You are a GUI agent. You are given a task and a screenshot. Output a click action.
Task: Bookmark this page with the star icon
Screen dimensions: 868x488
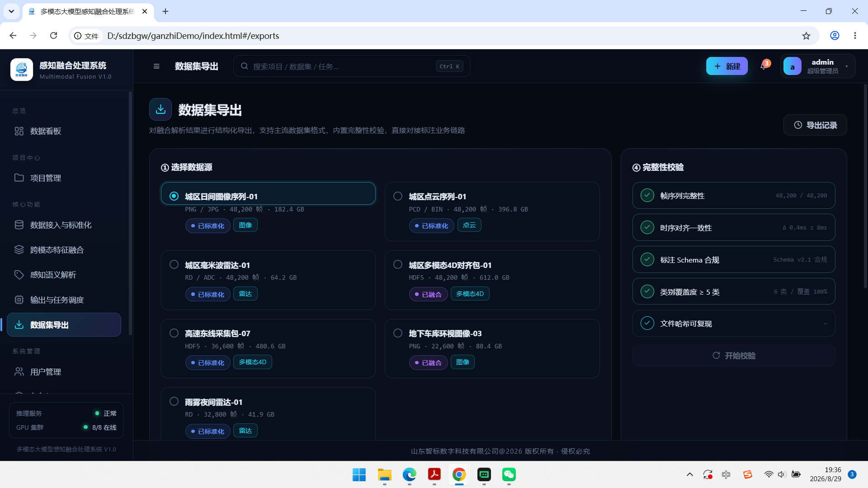(x=806, y=36)
